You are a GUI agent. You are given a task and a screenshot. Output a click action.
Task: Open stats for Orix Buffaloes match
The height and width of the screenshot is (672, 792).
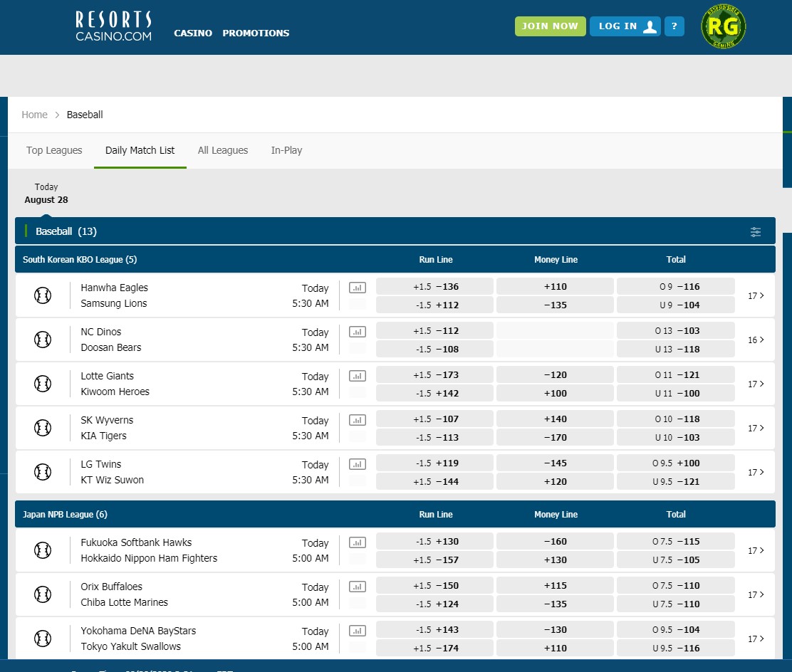[x=358, y=587]
